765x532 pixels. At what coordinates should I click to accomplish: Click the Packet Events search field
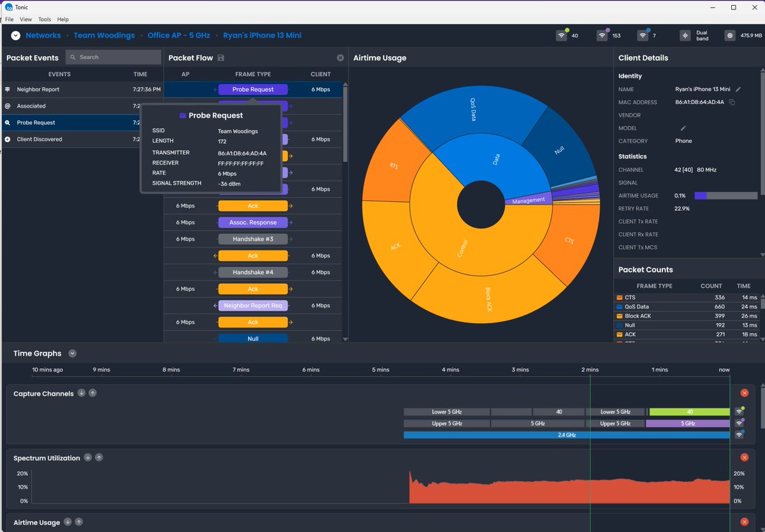point(113,57)
